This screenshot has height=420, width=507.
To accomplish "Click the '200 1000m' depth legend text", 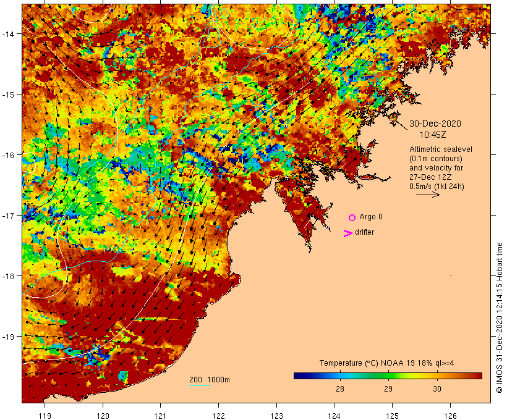I will (x=210, y=380).
